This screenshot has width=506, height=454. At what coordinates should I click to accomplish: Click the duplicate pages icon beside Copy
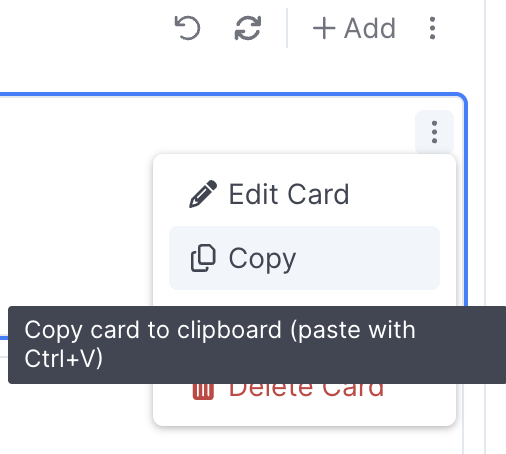[203, 258]
